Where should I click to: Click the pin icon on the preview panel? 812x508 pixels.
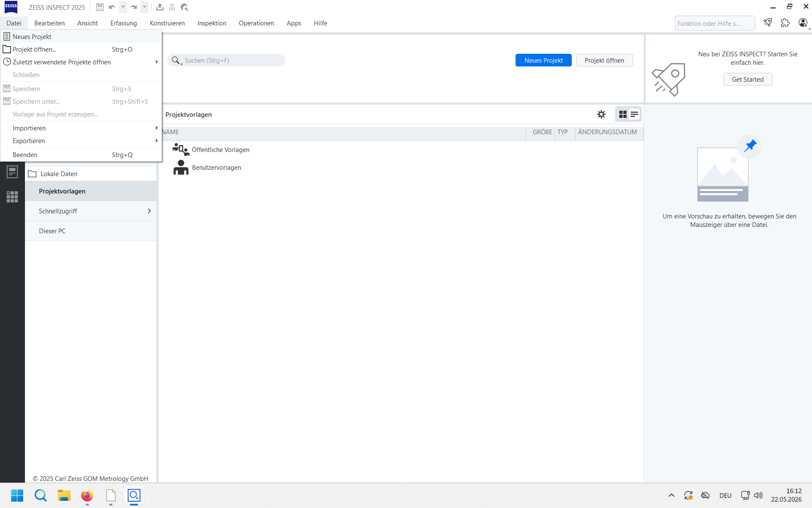point(750,146)
